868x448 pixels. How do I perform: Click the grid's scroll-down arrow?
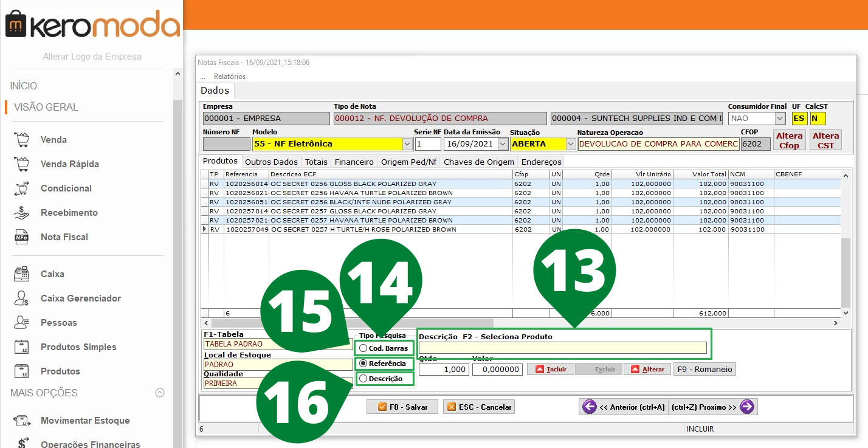tap(846, 312)
